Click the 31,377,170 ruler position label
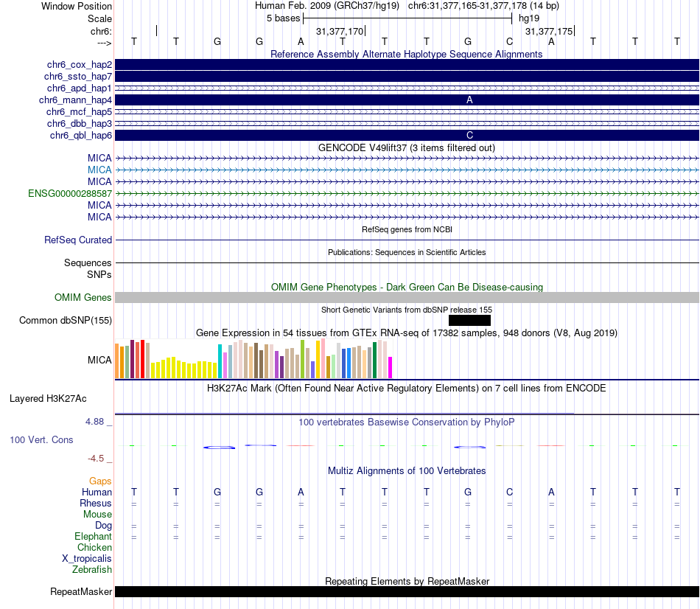Viewport: 700px width, 609px height. pyautogui.click(x=340, y=31)
